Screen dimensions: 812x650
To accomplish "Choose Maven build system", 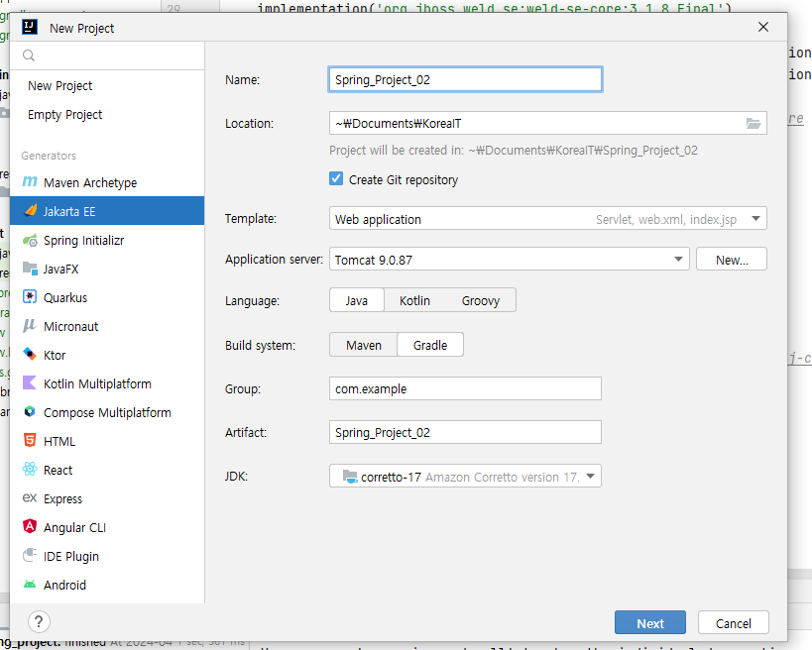I will pyautogui.click(x=364, y=345).
